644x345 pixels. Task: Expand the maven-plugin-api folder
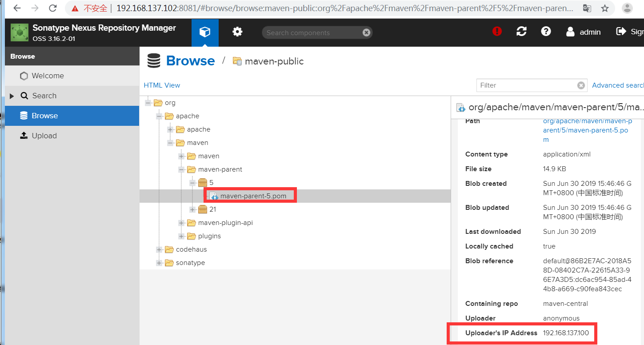coord(181,223)
